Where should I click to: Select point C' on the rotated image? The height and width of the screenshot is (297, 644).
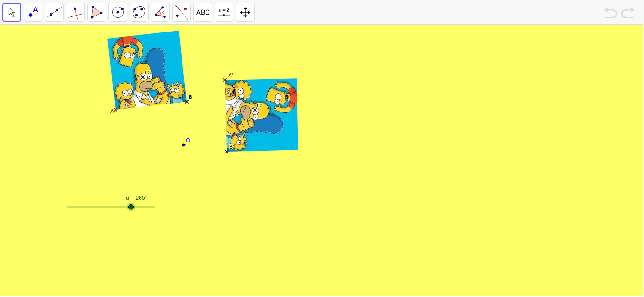coord(255,111)
